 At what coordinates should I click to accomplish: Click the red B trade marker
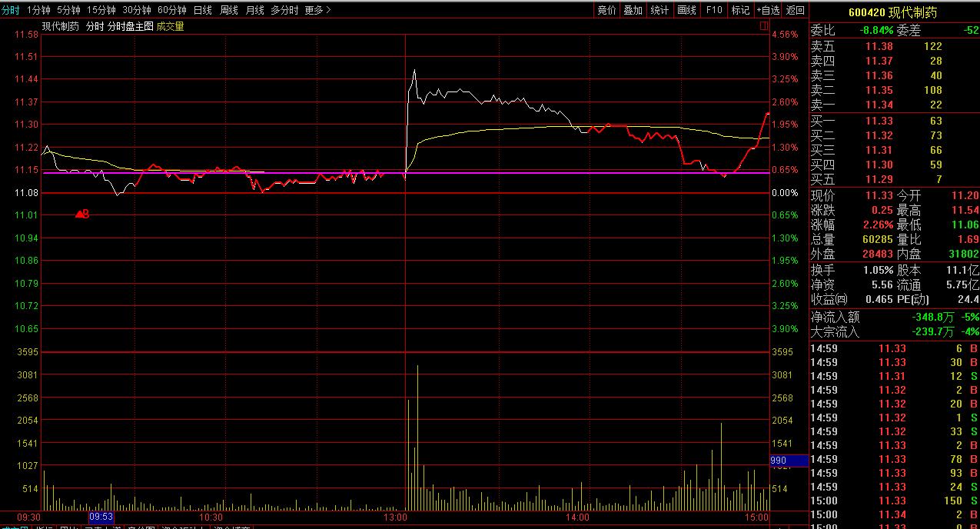(x=82, y=215)
